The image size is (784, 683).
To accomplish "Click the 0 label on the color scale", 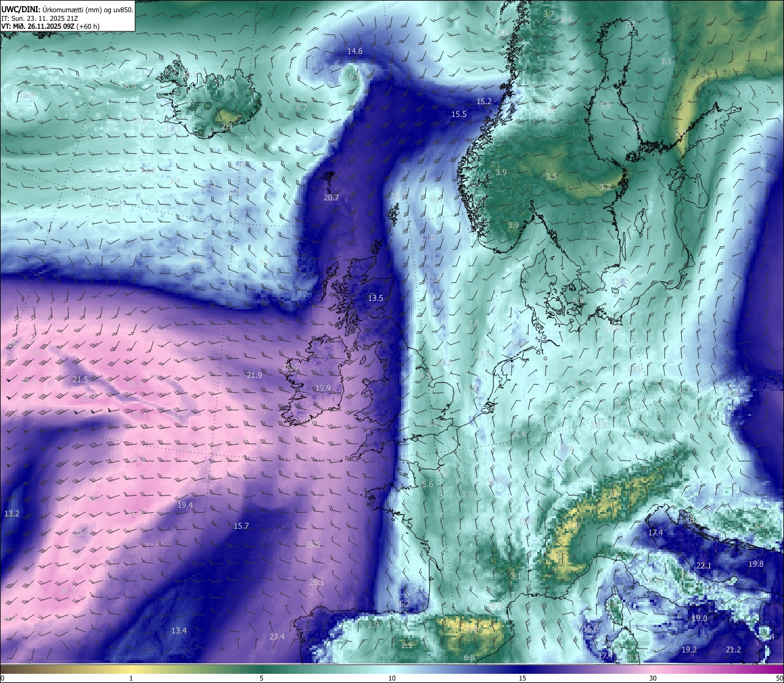I will [2, 678].
